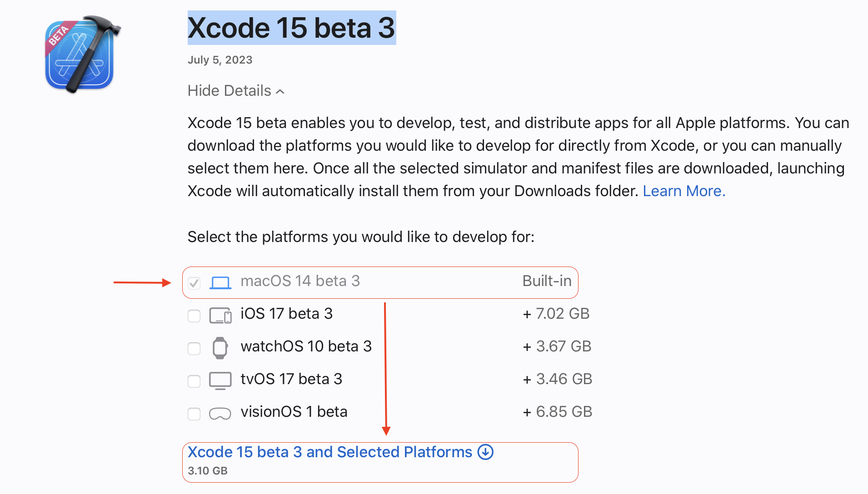Screen dimensions: 868x494
Task: Collapse details via Hide Details chevron
Action: click(280, 91)
